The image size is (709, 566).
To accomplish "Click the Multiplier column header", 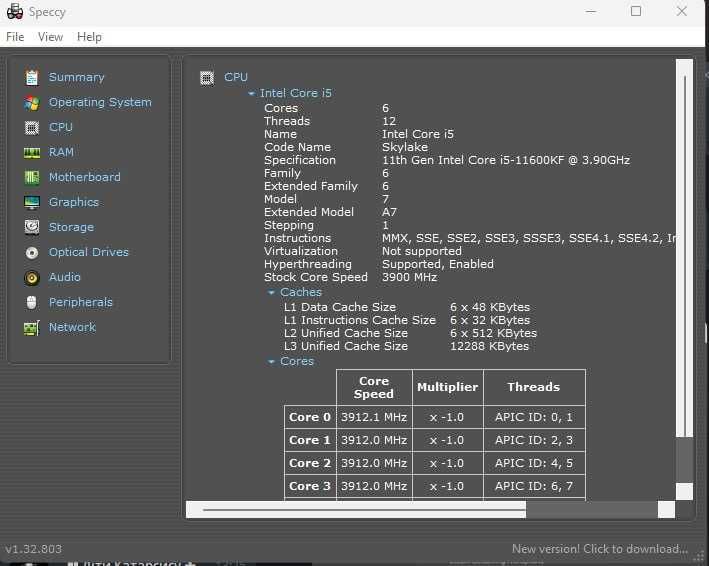I will click(448, 387).
